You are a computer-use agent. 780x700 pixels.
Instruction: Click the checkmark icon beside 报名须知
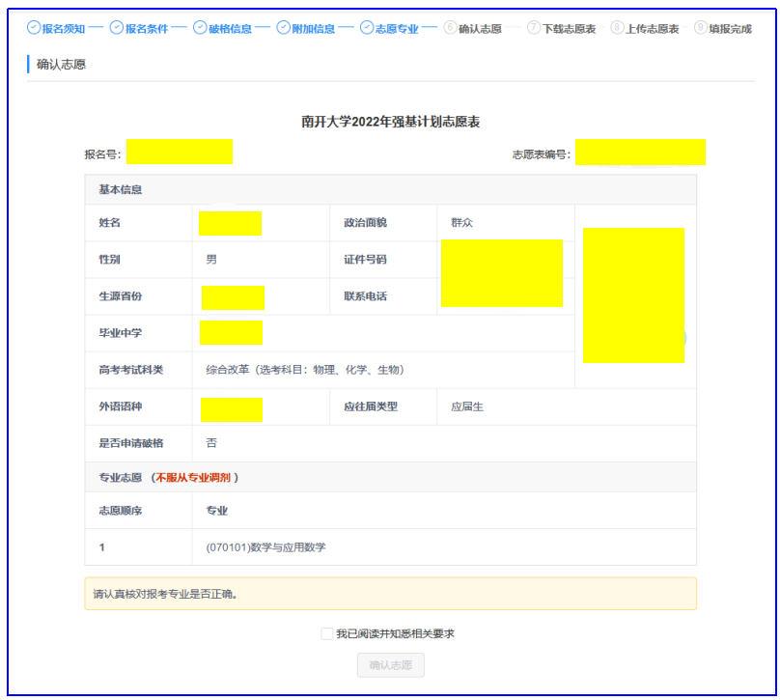(34, 27)
